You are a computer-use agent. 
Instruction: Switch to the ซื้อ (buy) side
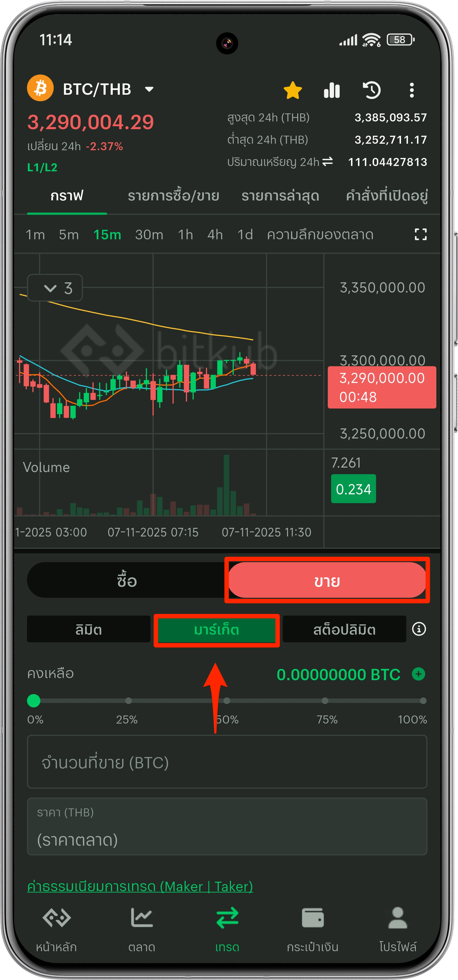127,580
